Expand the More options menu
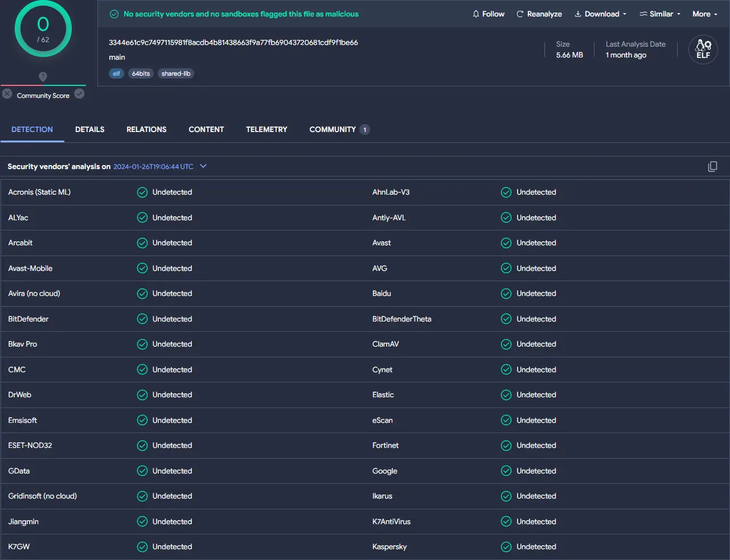 click(704, 14)
